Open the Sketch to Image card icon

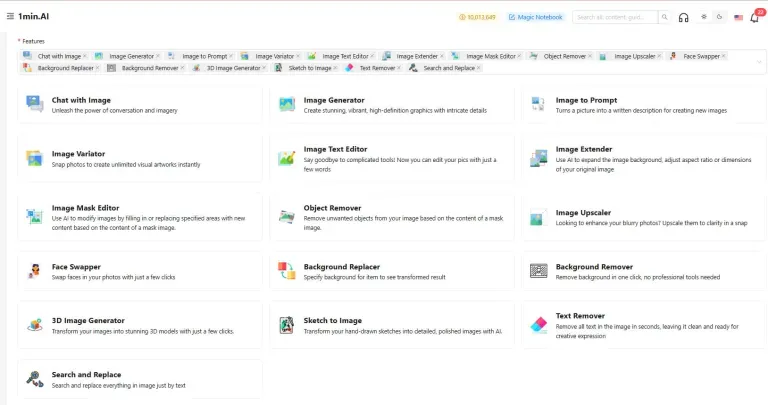287,325
